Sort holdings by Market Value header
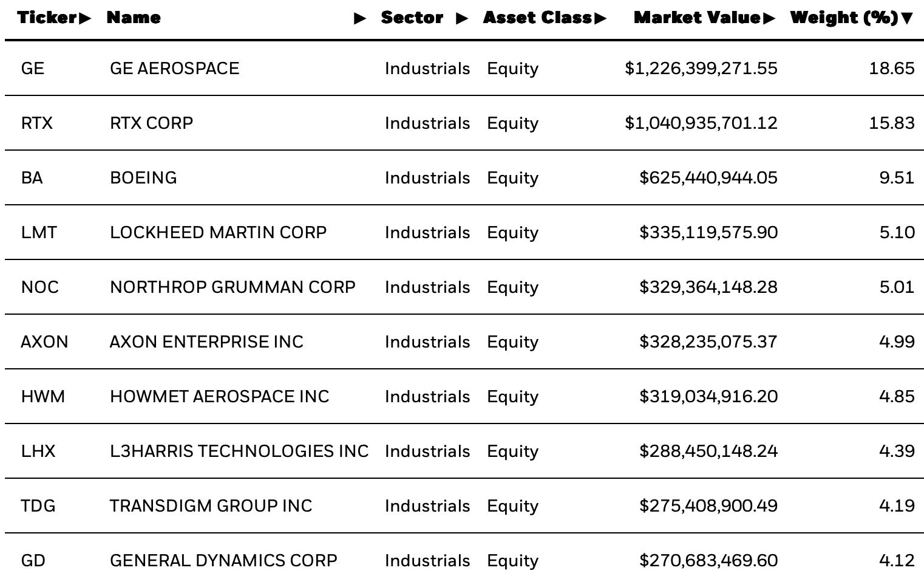The height and width of the screenshot is (576, 924). 697,18
